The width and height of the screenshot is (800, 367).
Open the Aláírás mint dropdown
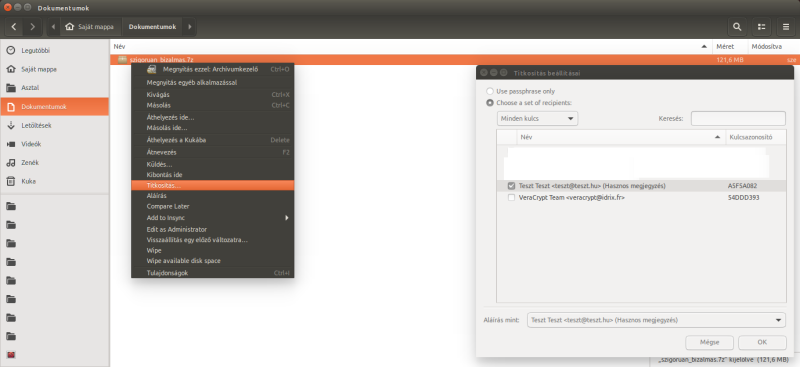pos(656,320)
